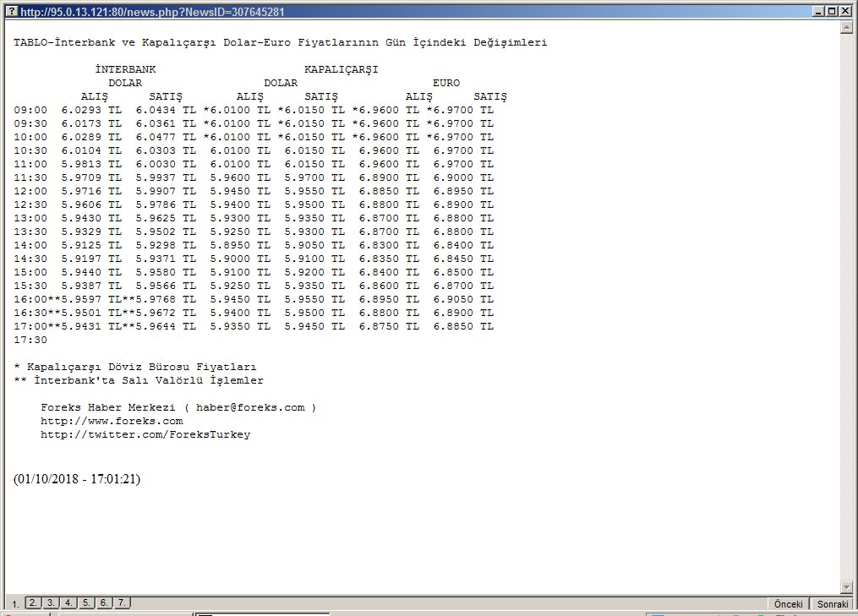Click the 5.9606 value at 12:30
The image size is (858, 616).
click(81, 204)
